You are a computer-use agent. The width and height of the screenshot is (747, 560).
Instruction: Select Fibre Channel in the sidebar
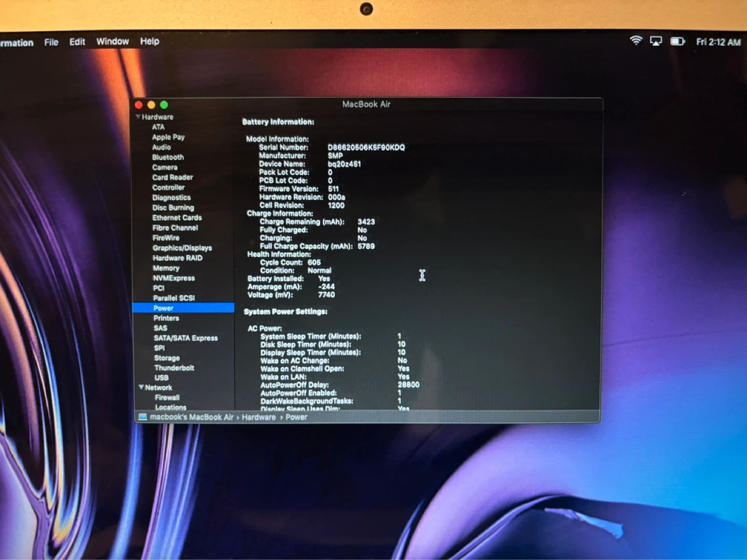[175, 228]
